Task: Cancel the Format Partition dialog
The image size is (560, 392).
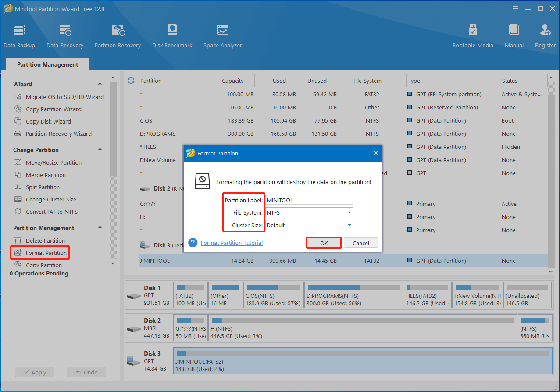Action: coord(360,243)
